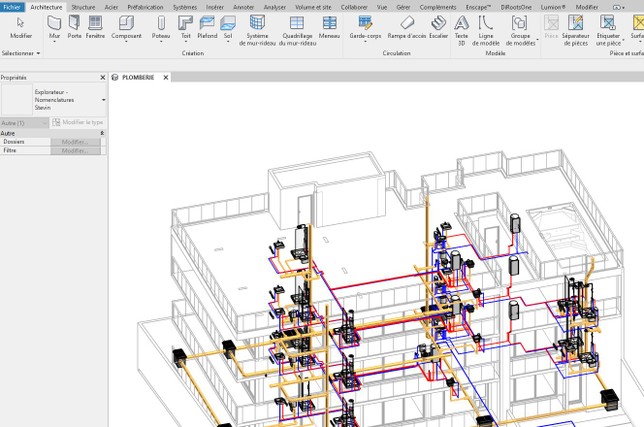This screenshot has height=427, width=644.
Task: Click Modifier button for Dossiers
Action: (x=75, y=142)
